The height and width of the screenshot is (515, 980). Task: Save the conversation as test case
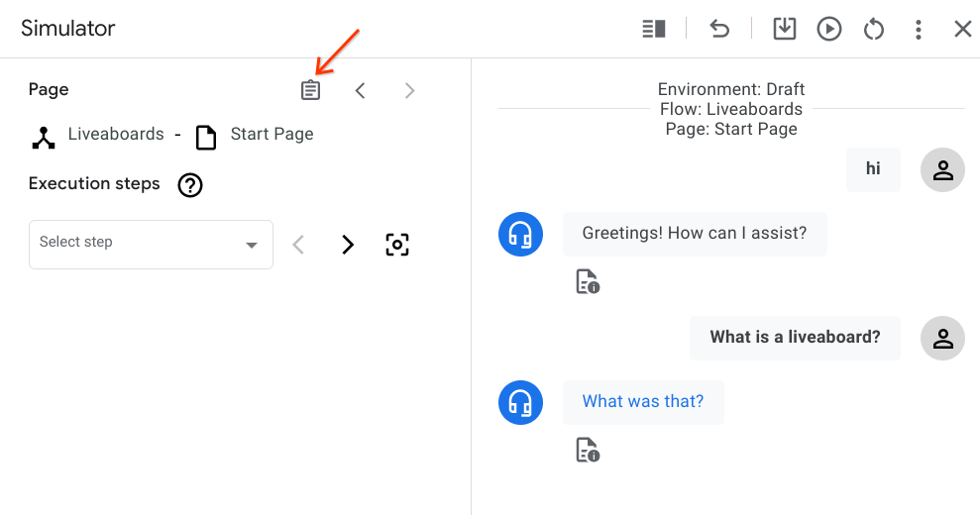784,30
